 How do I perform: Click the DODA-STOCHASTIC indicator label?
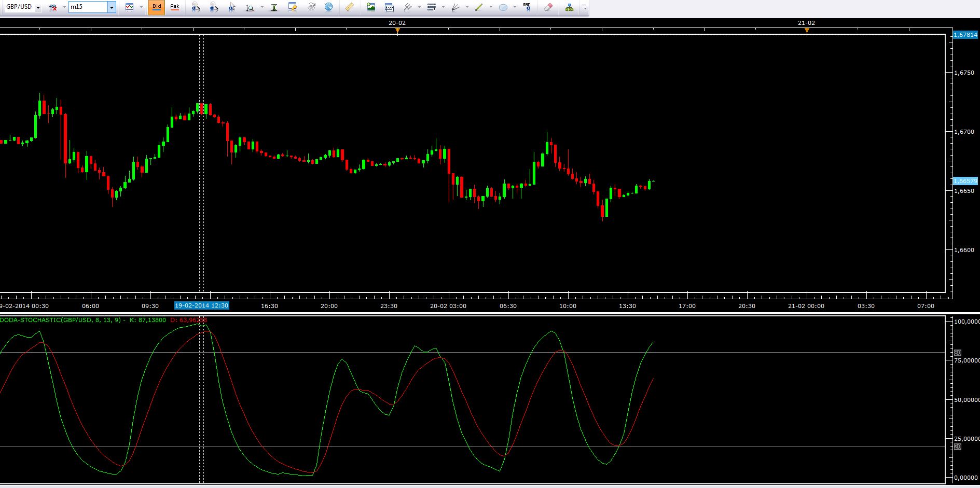click(x=62, y=320)
